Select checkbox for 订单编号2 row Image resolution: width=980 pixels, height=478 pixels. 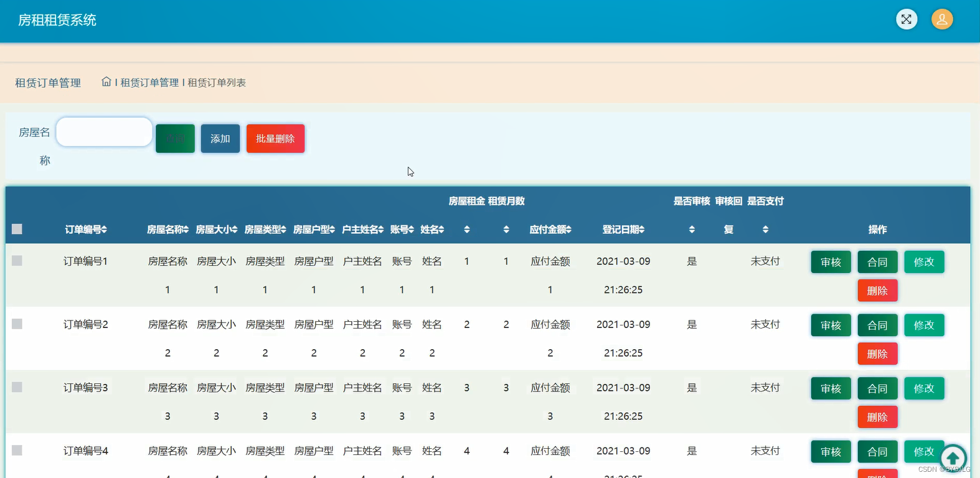click(17, 324)
